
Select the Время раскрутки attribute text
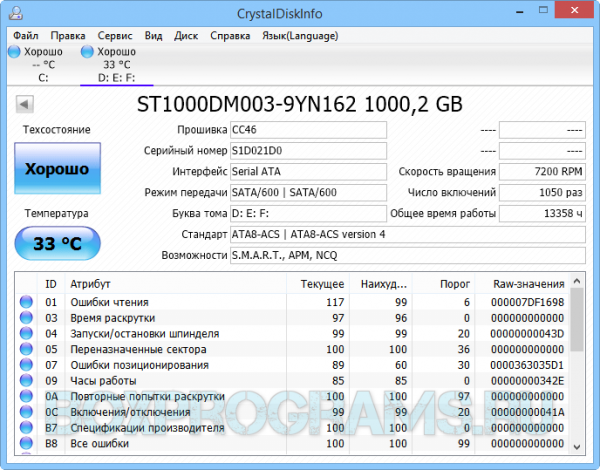tap(112, 318)
